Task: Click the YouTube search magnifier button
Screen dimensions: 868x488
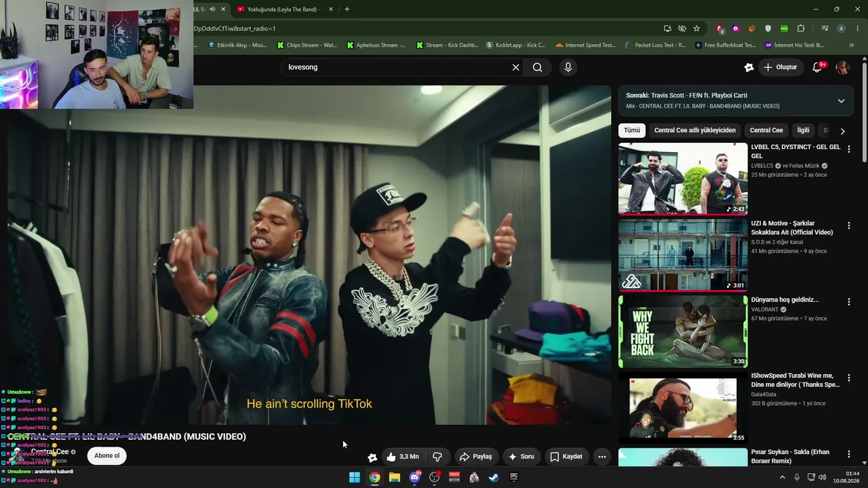Action: (x=538, y=67)
